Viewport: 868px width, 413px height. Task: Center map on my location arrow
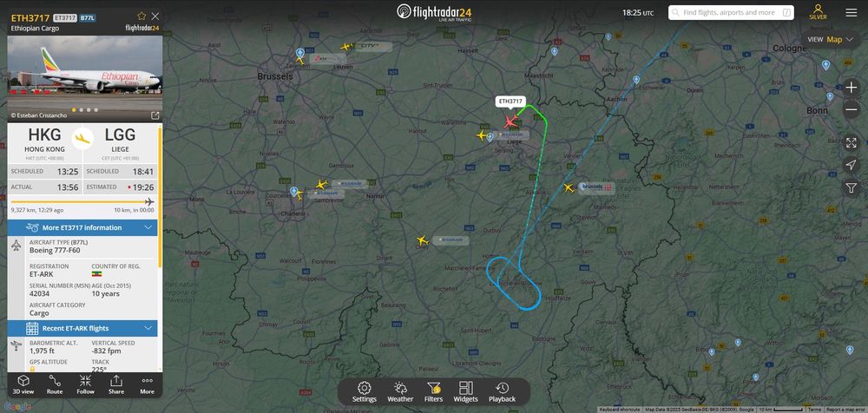[x=851, y=165]
